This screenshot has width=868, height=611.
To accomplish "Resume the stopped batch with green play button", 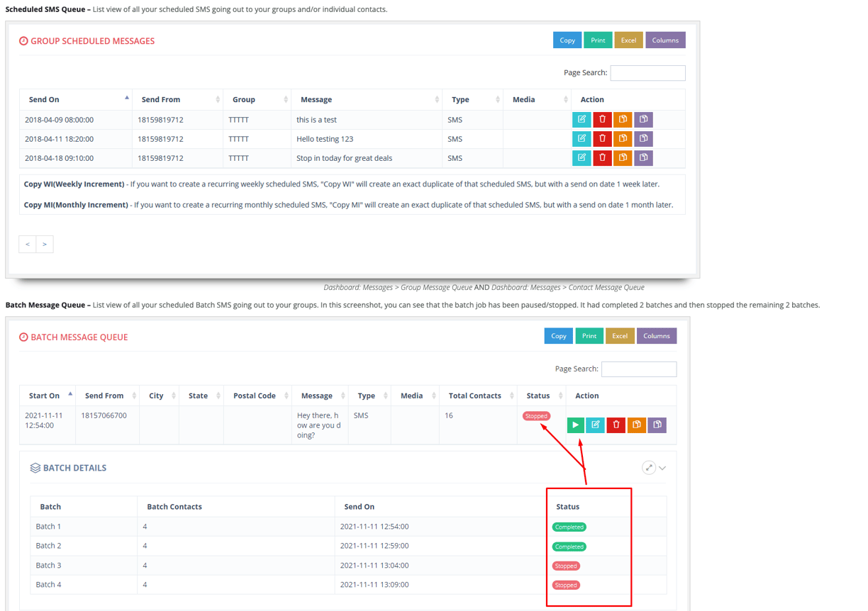I will pos(575,425).
